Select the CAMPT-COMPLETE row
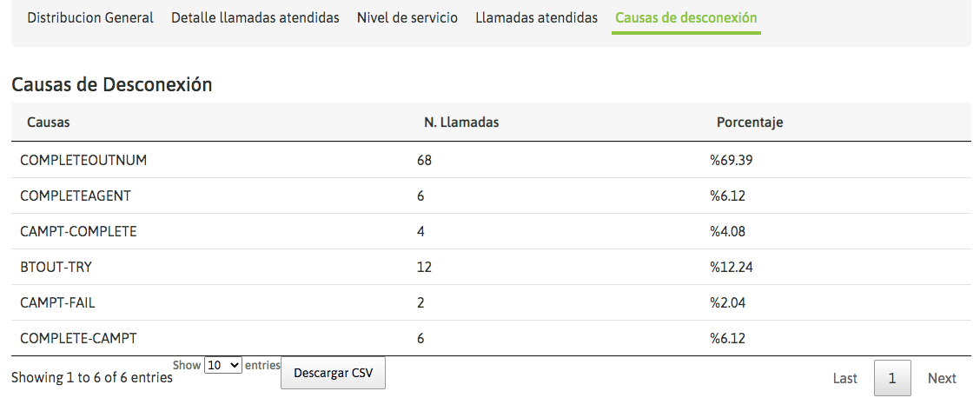980x398 pixels. 78,231
